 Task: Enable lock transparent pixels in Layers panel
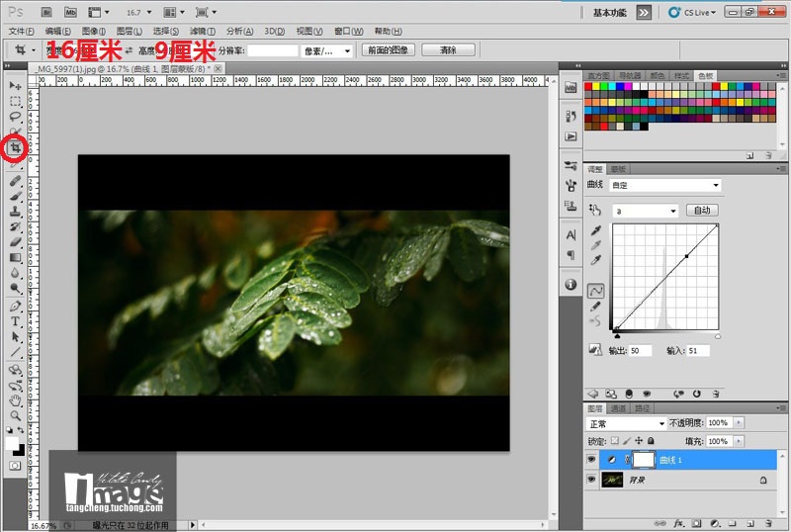tap(614, 441)
